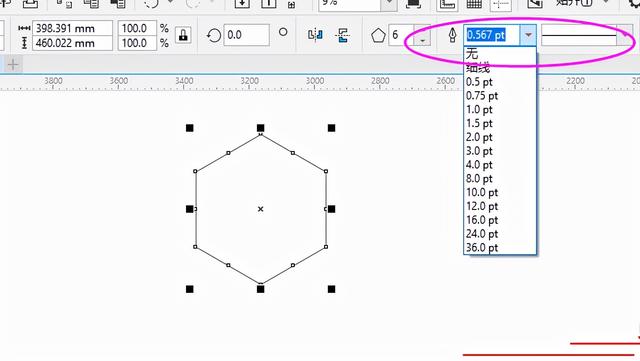The image size is (640, 361).
Task: Click the object height icon
Action: tap(24, 43)
